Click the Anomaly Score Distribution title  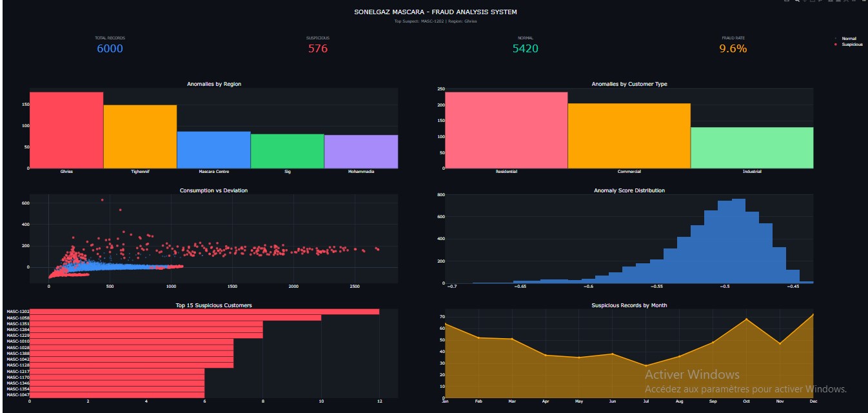coord(629,190)
